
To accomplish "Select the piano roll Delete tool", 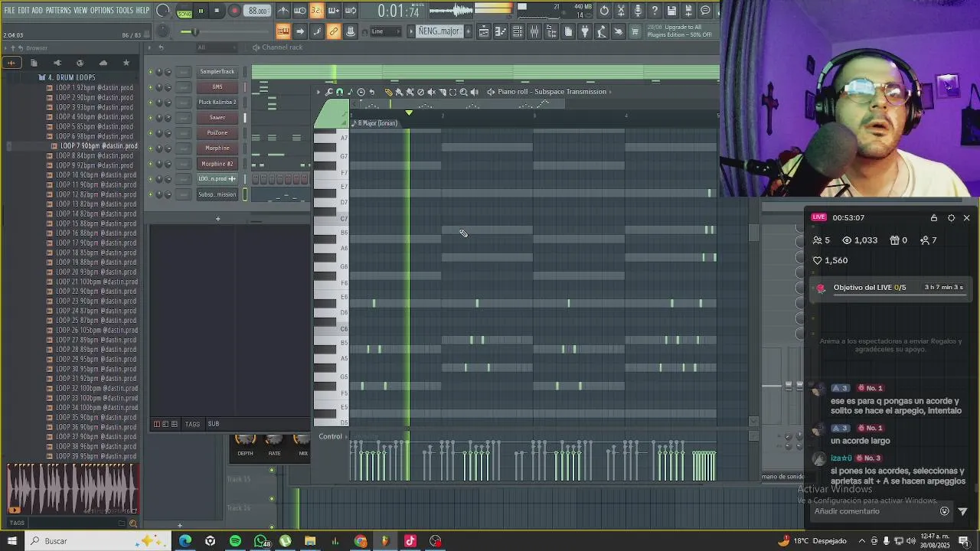I will pyautogui.click(x=420, y=92).
